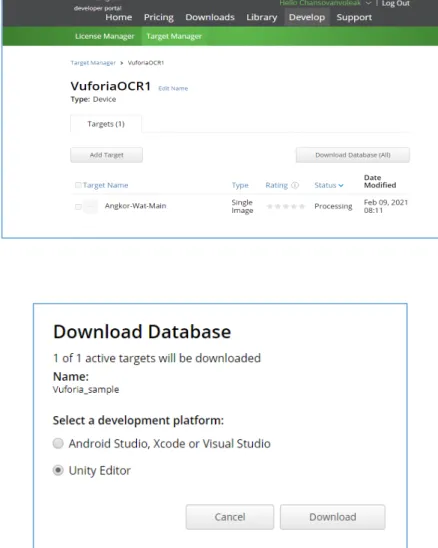
Task: Sort by the Type column header
Action: coord(240,185)
